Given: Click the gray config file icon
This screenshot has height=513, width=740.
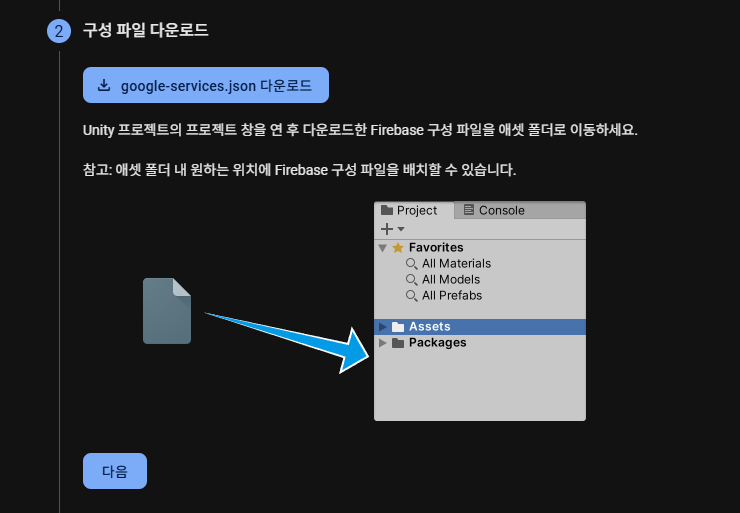Looking at the screenshot, I should 167,311.
